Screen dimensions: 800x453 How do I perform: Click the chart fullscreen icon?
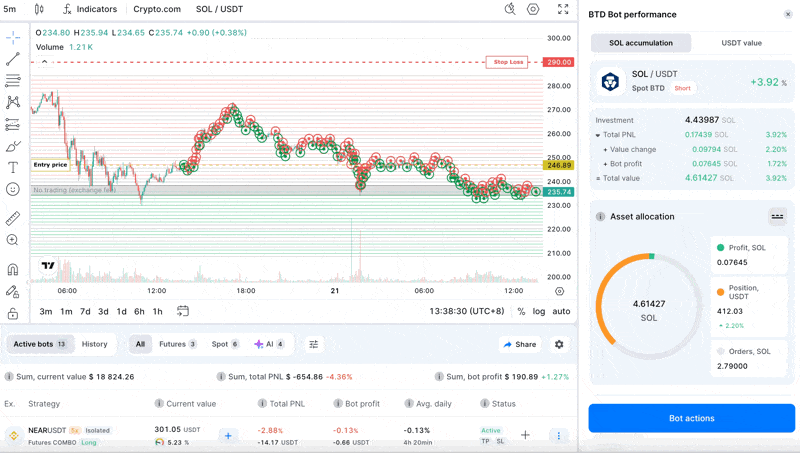pos(563,9)
